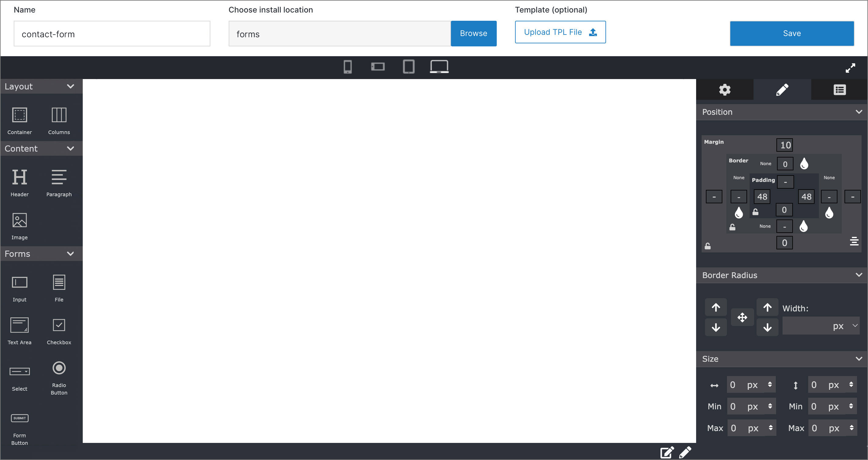
Task: Select the Image content element
Action: [20, 225]
